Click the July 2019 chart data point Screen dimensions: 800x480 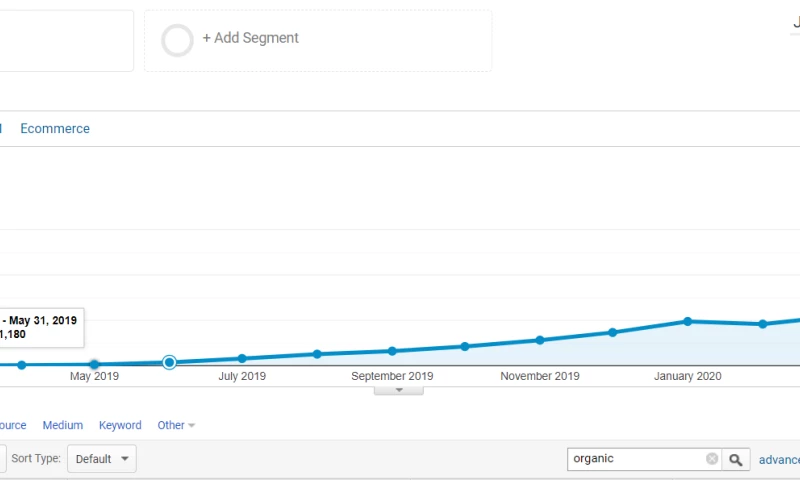pyautogui.click(x=242, y=358)
